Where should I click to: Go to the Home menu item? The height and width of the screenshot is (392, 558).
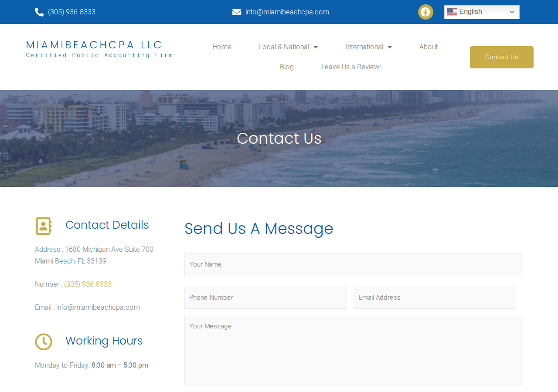tap(222, 47)
